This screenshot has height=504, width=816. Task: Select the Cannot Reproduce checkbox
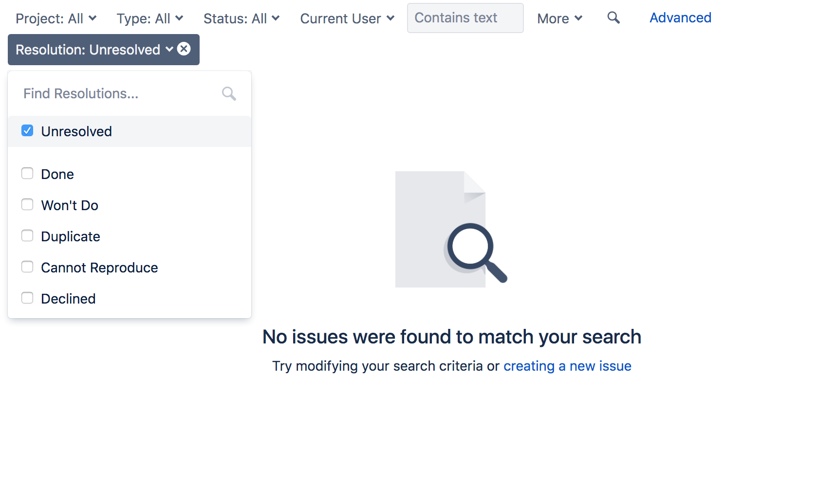click(x=27, y=267)
